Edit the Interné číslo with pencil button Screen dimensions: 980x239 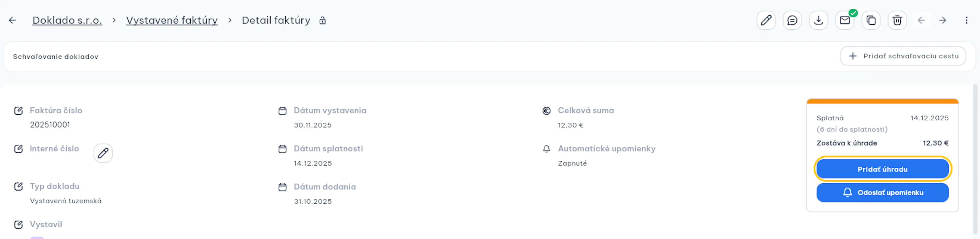(x=103, y=153)
